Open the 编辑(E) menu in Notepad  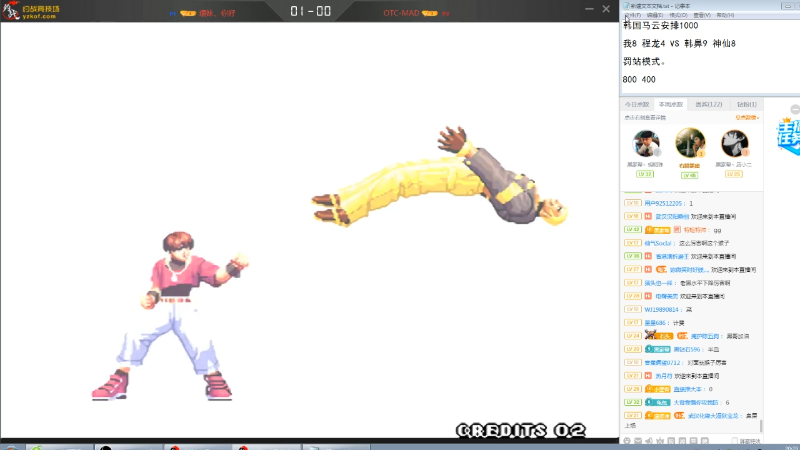coord(655,15)
